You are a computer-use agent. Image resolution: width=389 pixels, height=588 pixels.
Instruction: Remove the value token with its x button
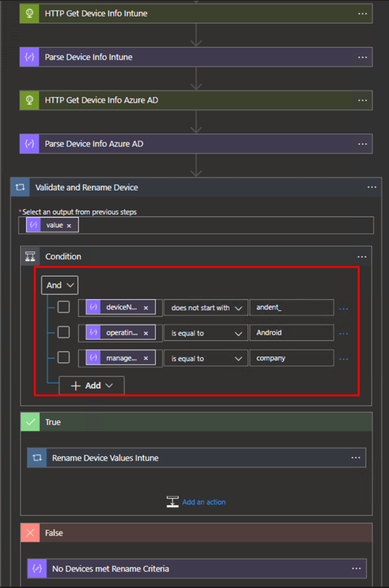point(69,225)
